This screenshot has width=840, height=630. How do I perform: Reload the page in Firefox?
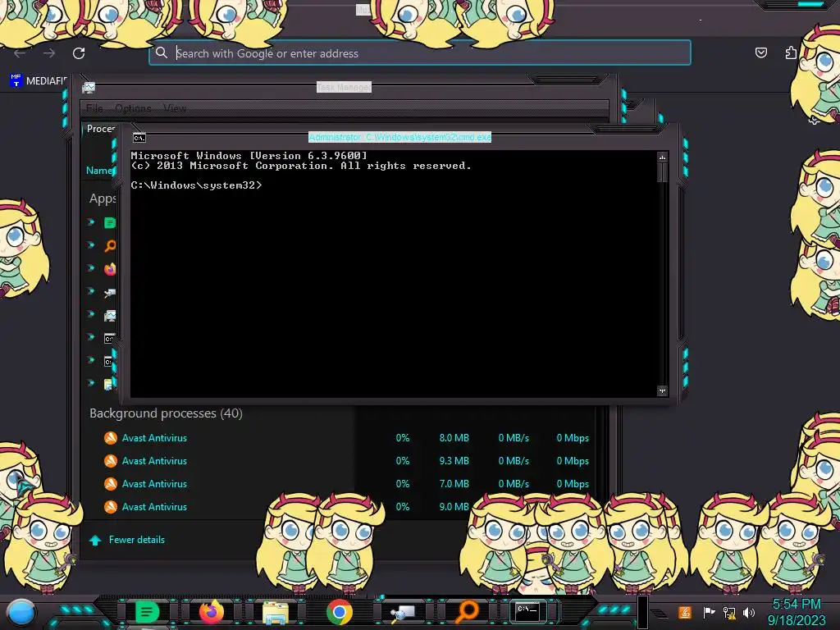pyautogui.click(x=79, y=53)
